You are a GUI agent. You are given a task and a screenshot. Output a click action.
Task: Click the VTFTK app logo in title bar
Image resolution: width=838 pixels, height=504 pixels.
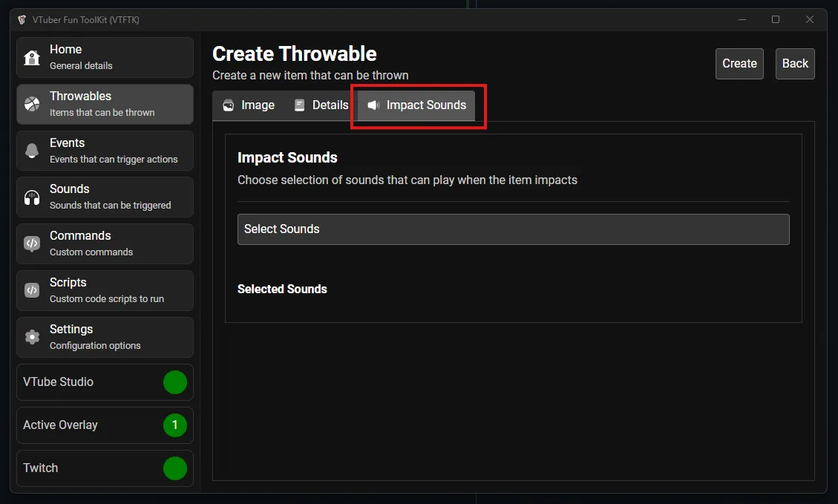coord(22,19)
